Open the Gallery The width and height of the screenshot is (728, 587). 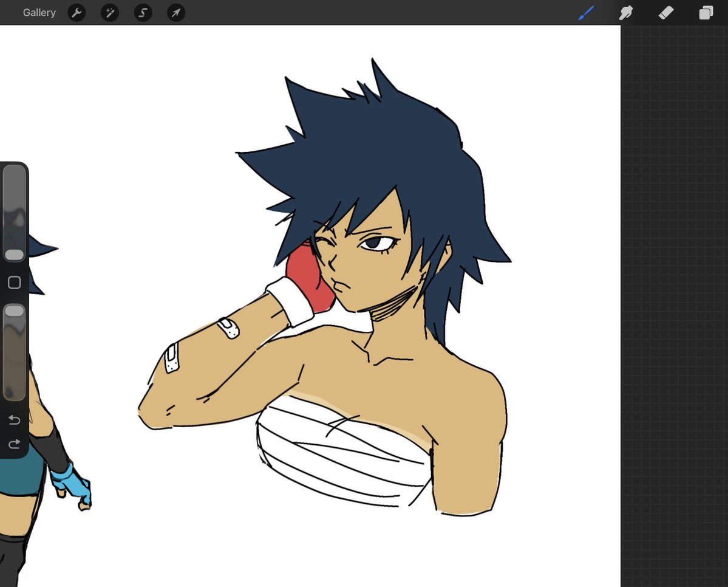(39, 13)
